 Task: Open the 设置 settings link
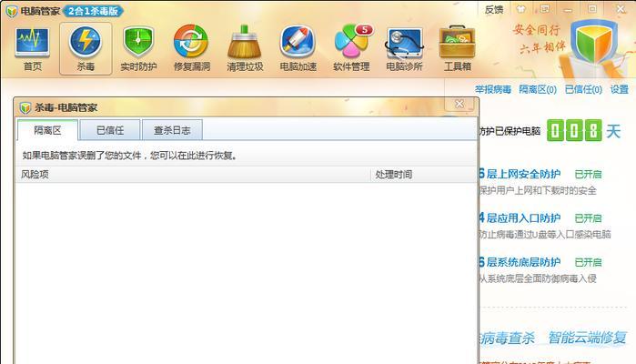pyautogui.click(x=619, y=89)
